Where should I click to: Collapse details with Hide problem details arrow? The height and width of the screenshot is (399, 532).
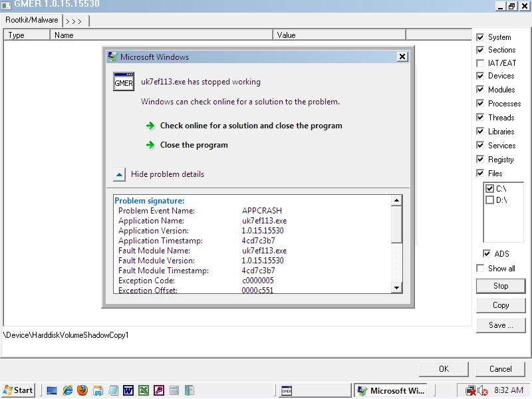[119, 174]
